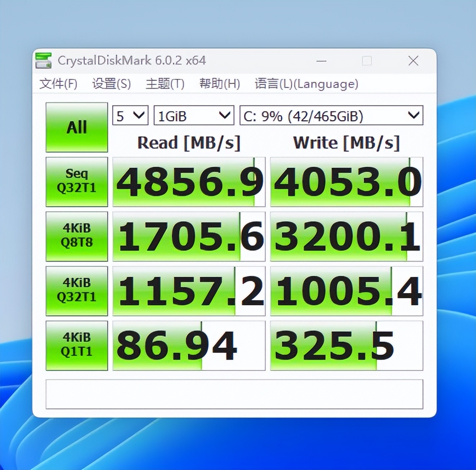The image size is (476, 470).
Task: Open the drive selection dropdown for C:
Action: [331, 116]
